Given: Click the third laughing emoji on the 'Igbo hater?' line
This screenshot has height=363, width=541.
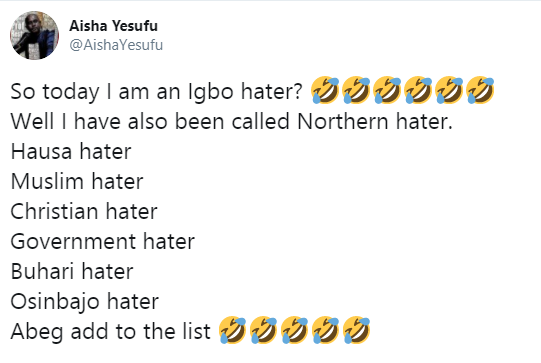Looking at the screenshot, I should tap(387, 90).
